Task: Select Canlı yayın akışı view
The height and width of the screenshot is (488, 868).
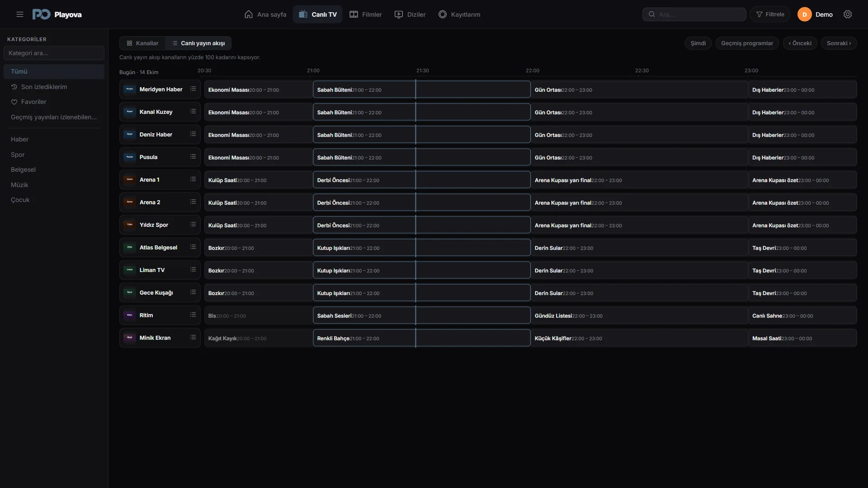Action: pos(198,43)
